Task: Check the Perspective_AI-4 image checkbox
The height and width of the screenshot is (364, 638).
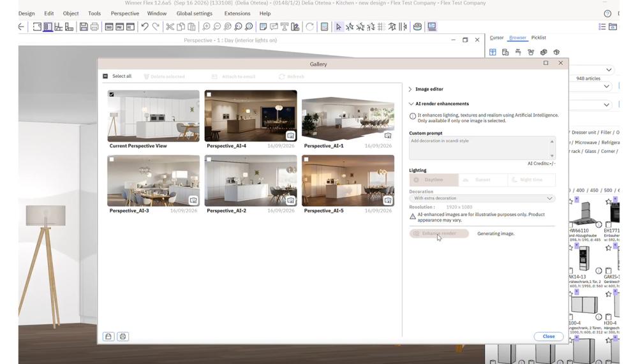Action: 209,94
